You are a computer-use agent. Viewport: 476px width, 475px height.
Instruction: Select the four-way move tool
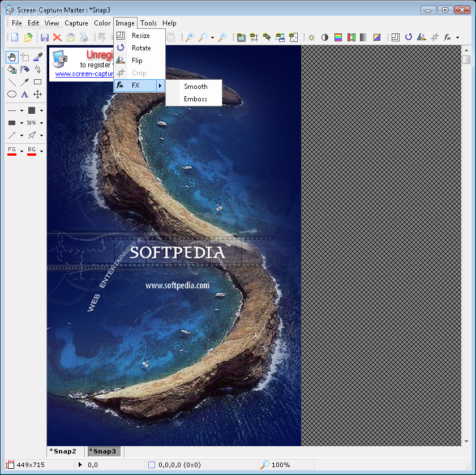38,95
